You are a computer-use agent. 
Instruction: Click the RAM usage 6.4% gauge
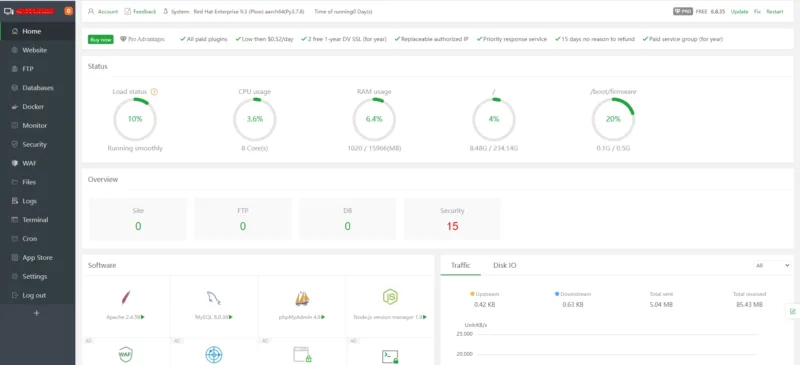(x=374, y=119)
